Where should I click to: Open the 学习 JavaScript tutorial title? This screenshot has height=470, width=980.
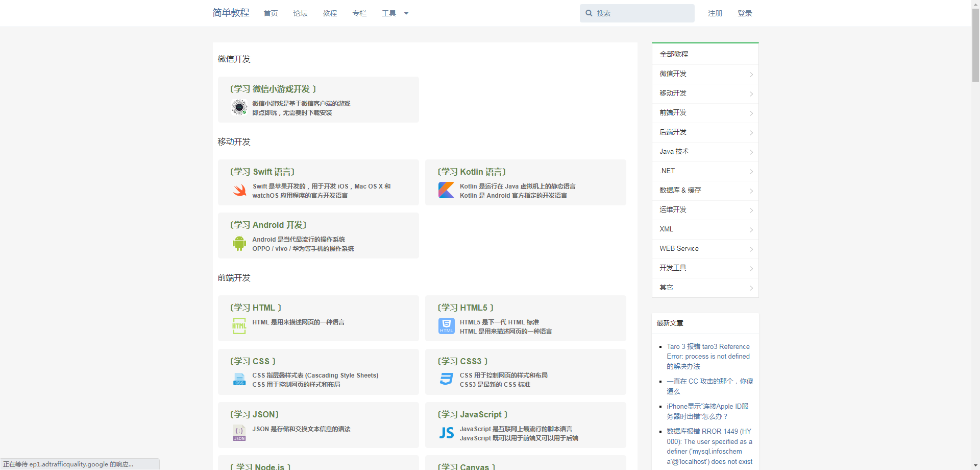[473, 414]
